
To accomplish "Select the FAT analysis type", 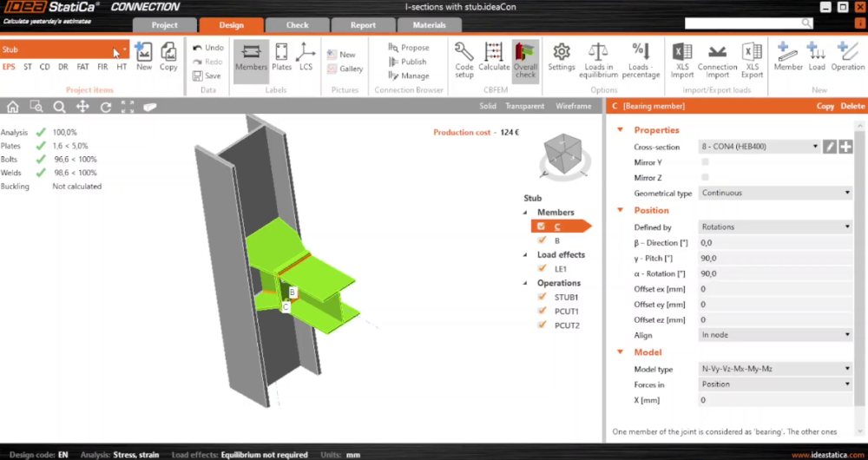I will tap(82, 67).
